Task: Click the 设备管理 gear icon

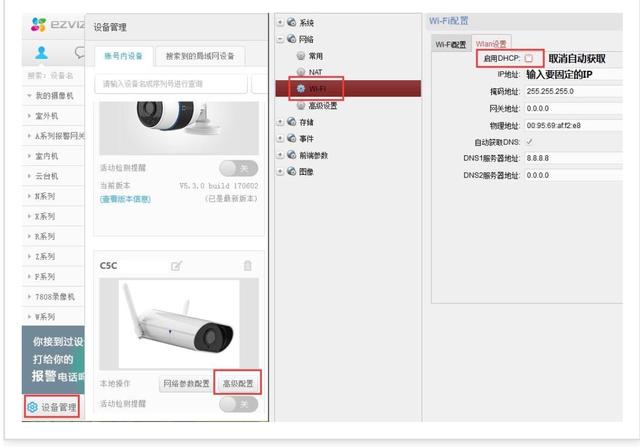Action: pos(32,407)
